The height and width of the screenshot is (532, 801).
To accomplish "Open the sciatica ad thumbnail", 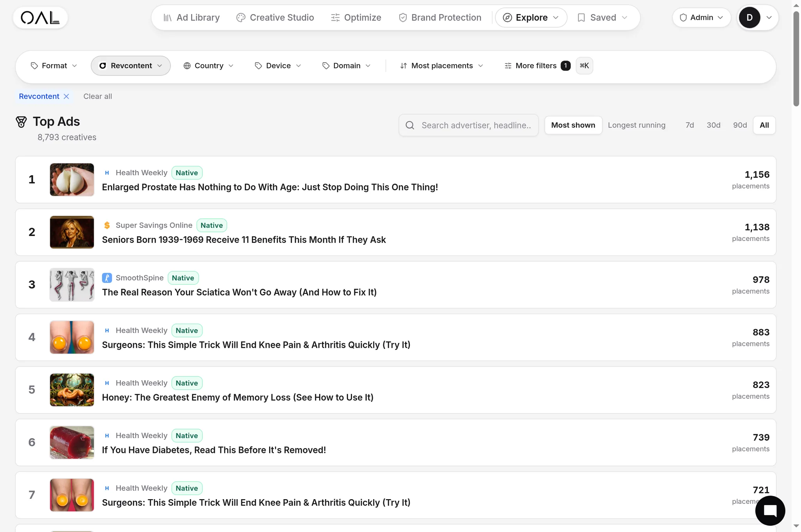I will coord(72,285).
